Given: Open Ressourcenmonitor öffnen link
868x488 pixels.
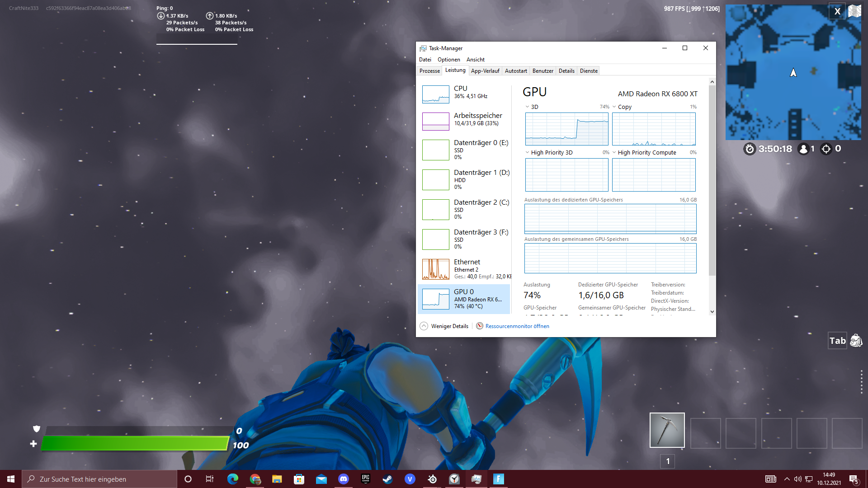Looking at the screenshot, I should click(517, 326).
